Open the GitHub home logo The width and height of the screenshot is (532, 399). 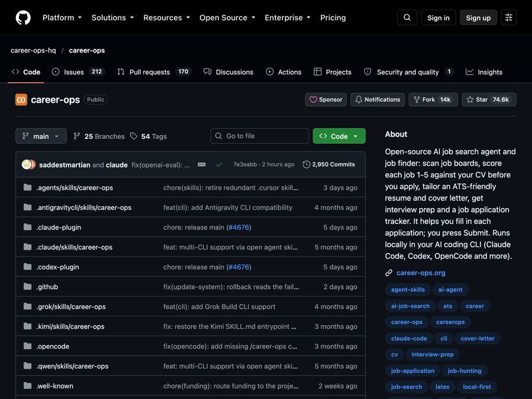23,18
